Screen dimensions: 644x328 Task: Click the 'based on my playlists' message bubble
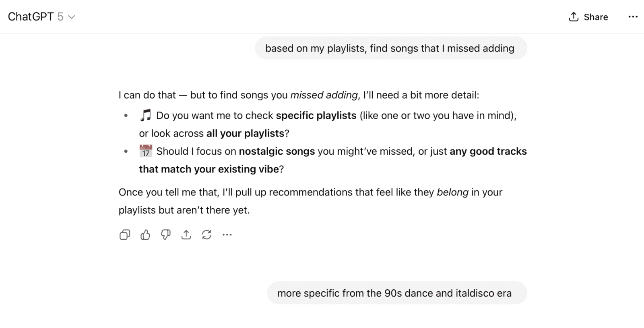[x=390, y=48]
